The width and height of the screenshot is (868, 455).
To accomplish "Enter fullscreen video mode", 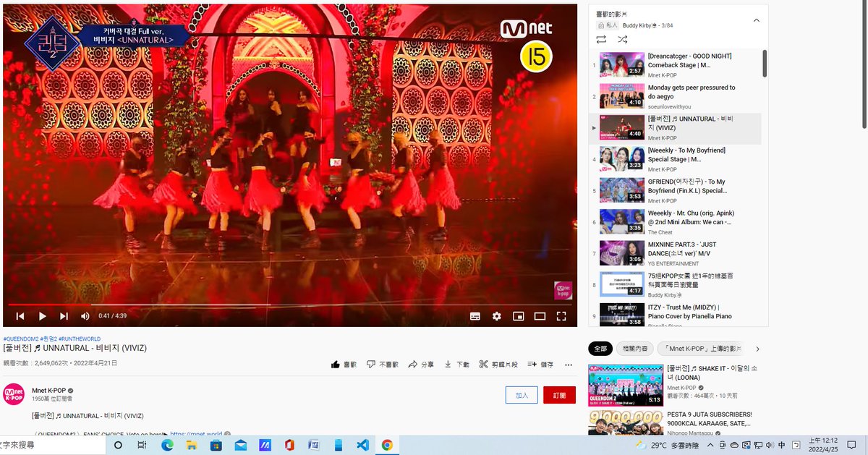I will click(x=561, y=316).
